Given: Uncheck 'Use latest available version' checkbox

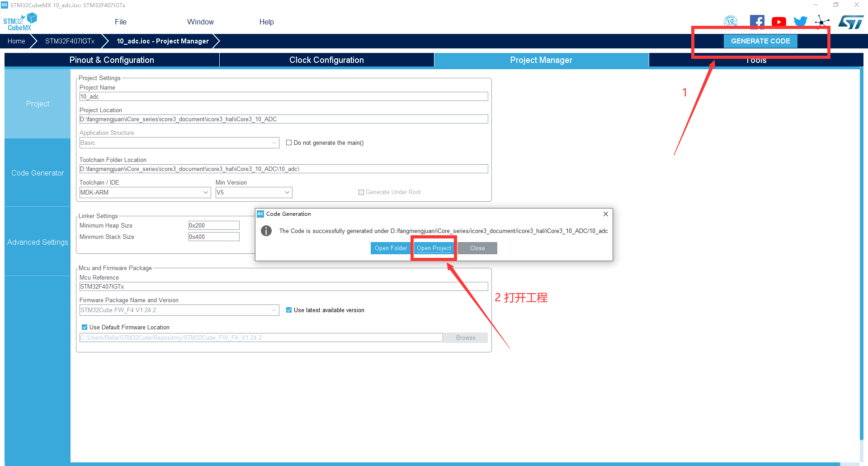Looking at the screenshot, I should (x=289, y=310).
